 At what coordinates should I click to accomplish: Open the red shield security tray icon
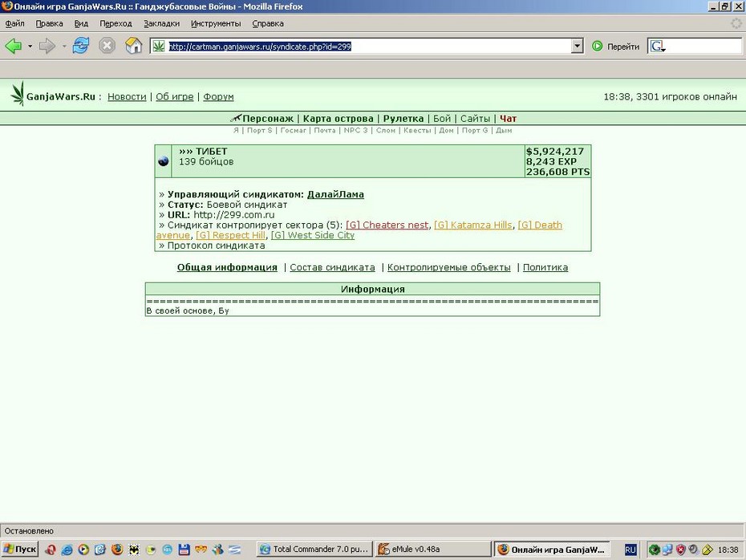click(681, 550)
